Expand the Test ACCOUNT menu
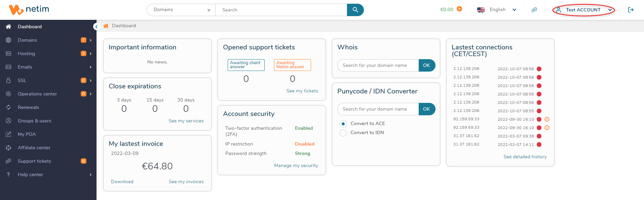 point(583,10)
